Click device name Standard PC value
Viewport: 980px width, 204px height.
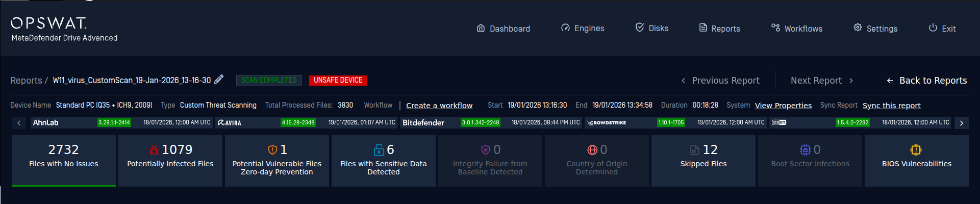(x=104, y=105)
